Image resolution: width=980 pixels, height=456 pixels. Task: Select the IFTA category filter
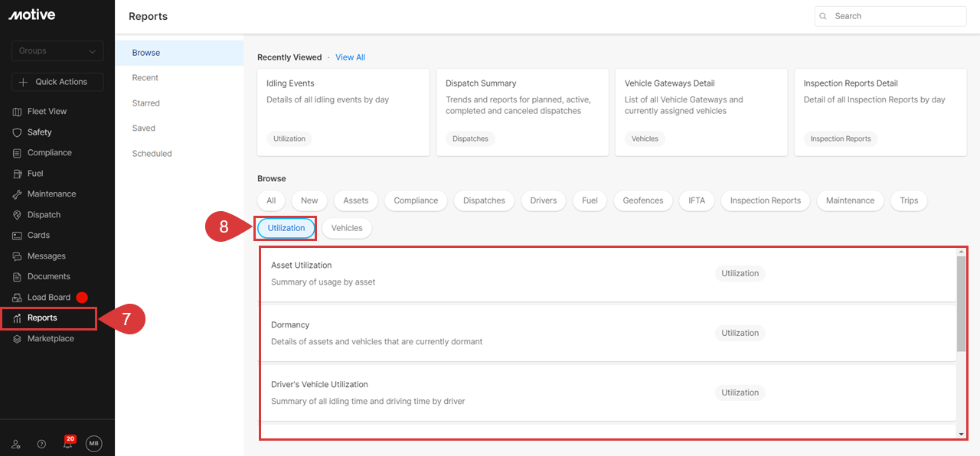tap(696, 200)
